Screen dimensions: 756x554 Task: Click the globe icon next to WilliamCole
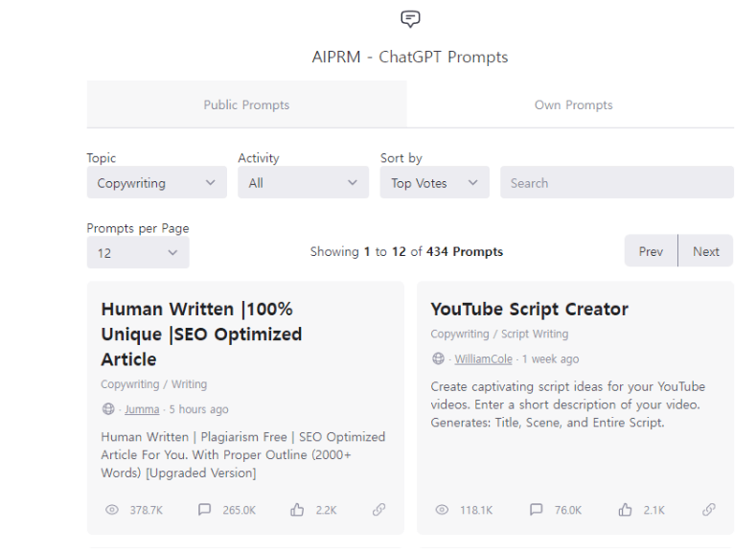tap(438, 358)
